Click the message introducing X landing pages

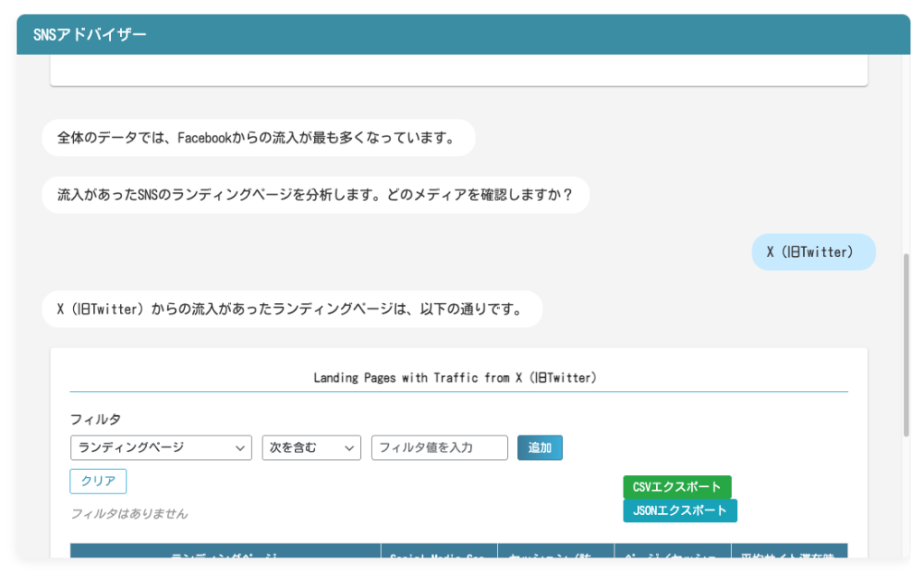click(291, 309)
